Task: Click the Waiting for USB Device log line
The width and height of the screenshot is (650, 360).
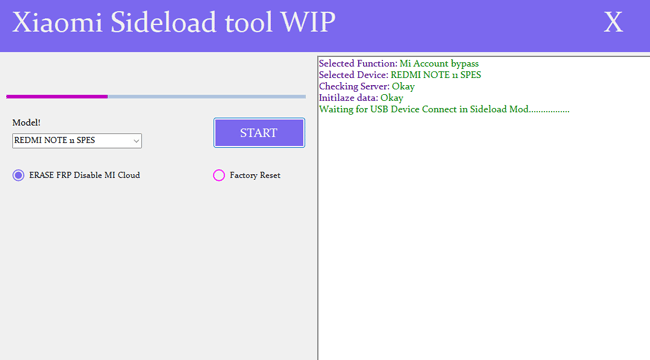Action: tap(444, 109)
